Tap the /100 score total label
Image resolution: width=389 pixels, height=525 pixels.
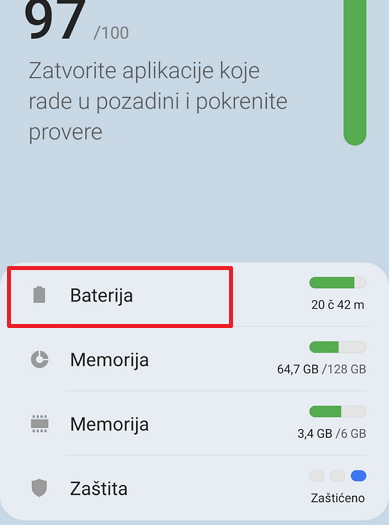111,33
